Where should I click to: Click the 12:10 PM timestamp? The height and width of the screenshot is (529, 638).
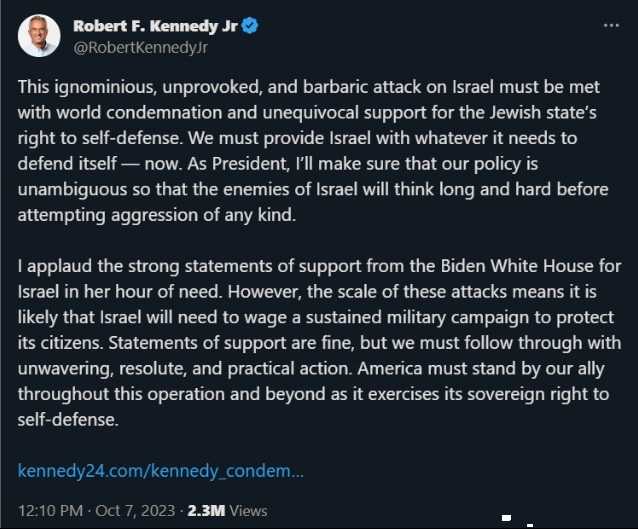pyautogui.click(x=50, y=511)
